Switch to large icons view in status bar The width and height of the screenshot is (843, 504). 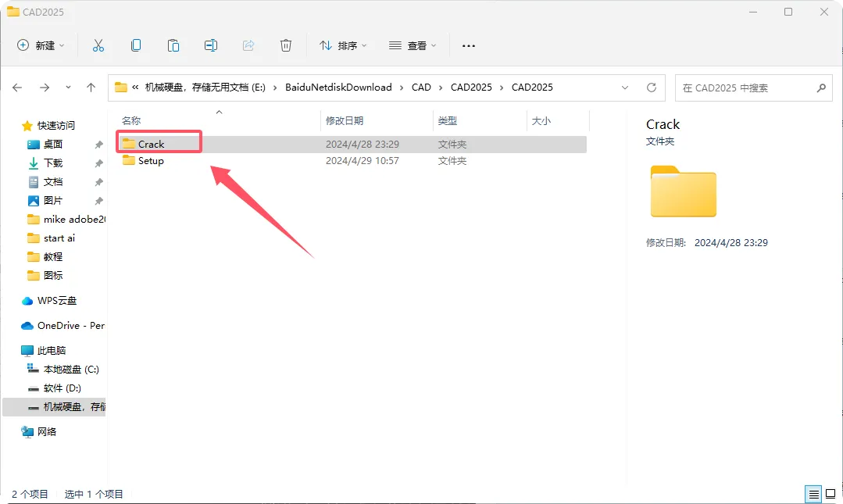830,494
